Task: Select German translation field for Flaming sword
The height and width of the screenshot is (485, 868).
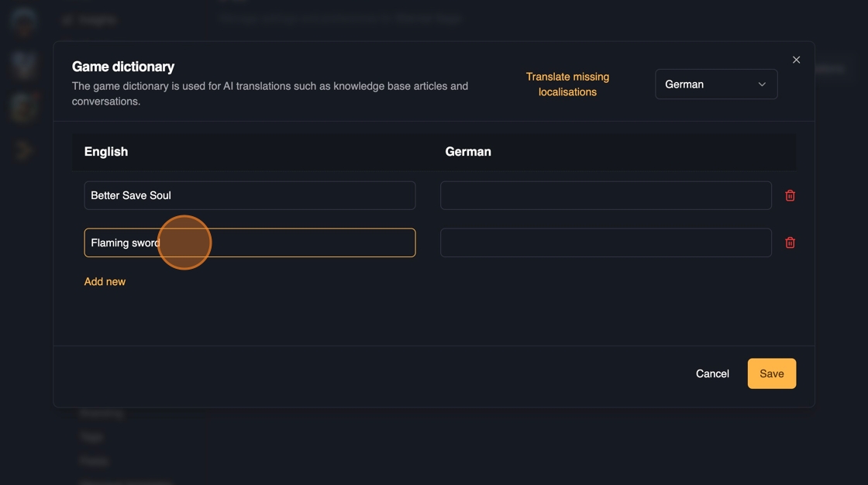Action: [605, 242]
